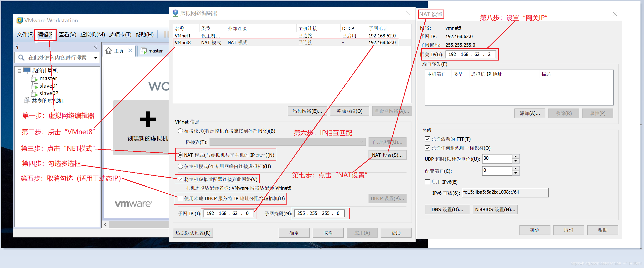Click 添加(A)... port forwarding button
The height and width of the screenshot is (268, 644).
[530, 113]
